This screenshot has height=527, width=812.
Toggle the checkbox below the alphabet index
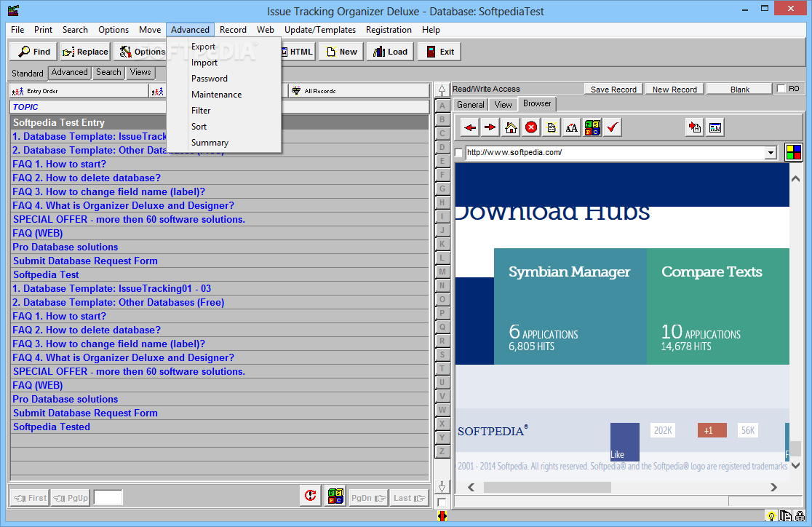tap(441, 502)
